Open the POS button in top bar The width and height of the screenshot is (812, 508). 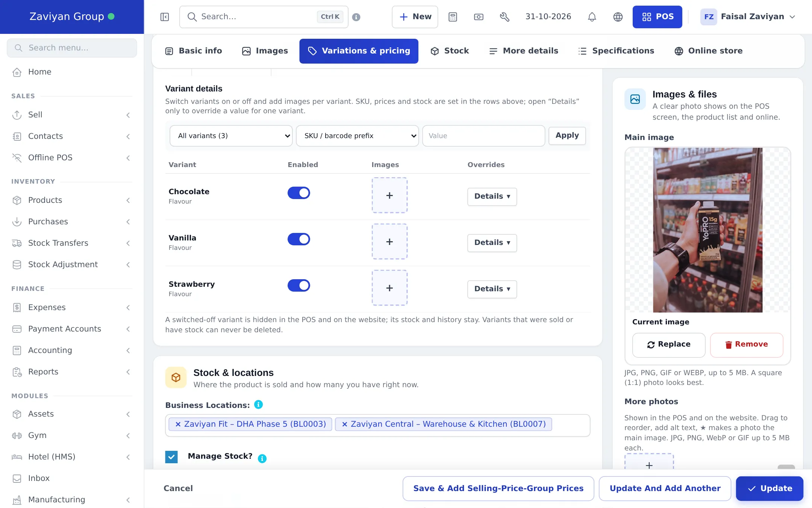pyautogui.click(x=657, y=17)
